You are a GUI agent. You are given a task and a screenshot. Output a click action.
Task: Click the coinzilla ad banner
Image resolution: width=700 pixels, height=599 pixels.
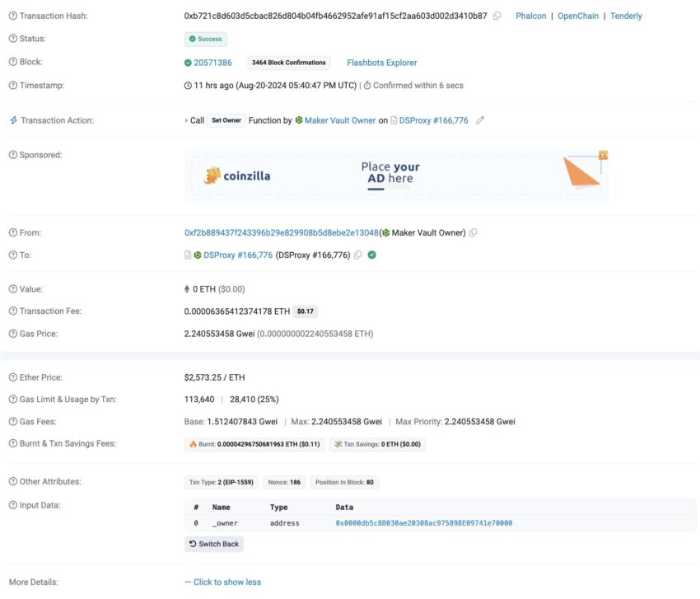click(x=395, y=175)
